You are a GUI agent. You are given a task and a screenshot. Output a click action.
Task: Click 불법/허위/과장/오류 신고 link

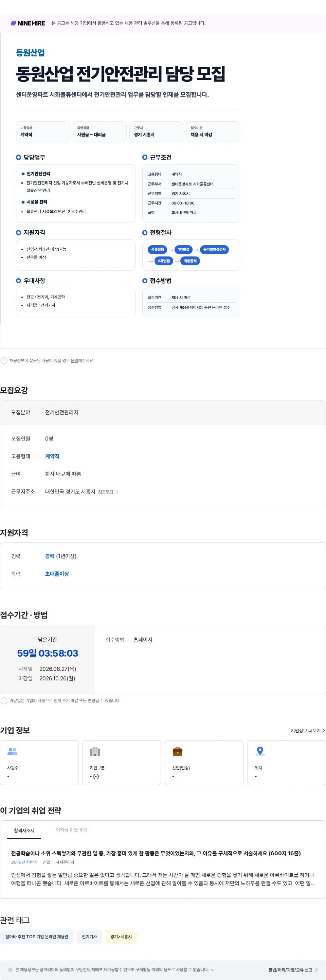pyautogui.click(x=293, y=970)
